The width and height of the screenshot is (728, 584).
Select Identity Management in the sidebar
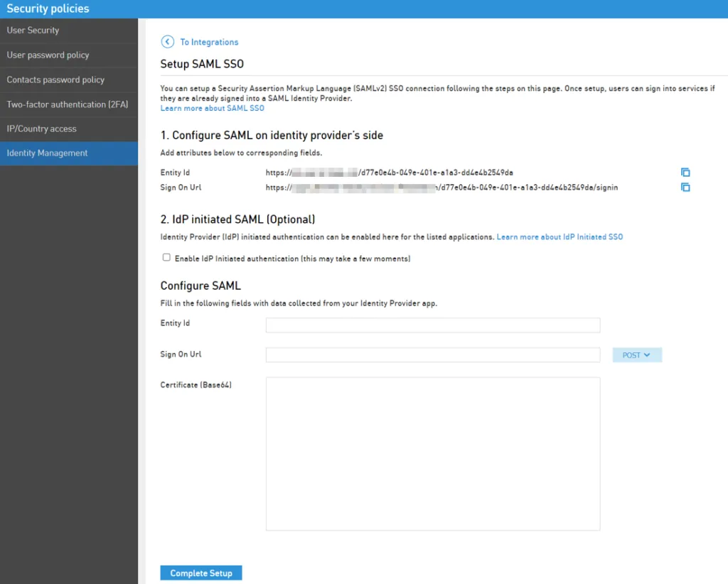click(69, 153)
